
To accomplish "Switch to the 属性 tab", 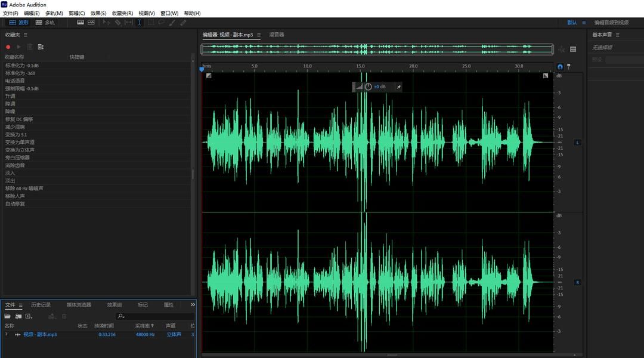I will pyautogui.click(x=168, y=304).
